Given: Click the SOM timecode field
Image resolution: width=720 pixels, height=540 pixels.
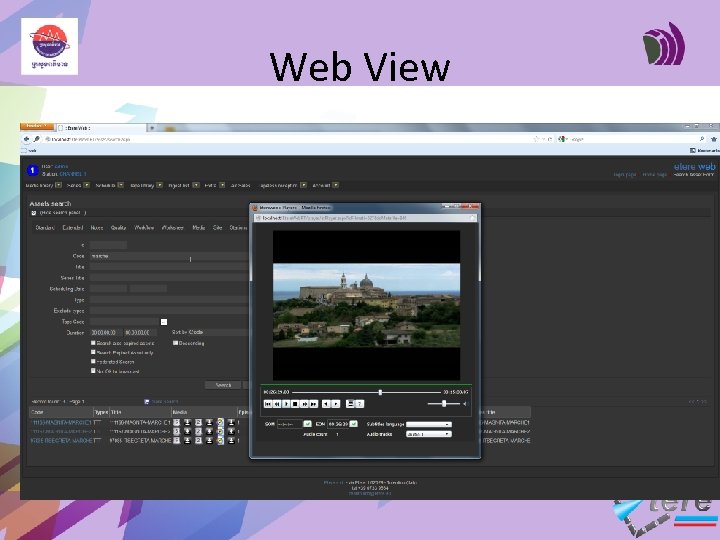Looking at the screenshot, I should [289, 424].
